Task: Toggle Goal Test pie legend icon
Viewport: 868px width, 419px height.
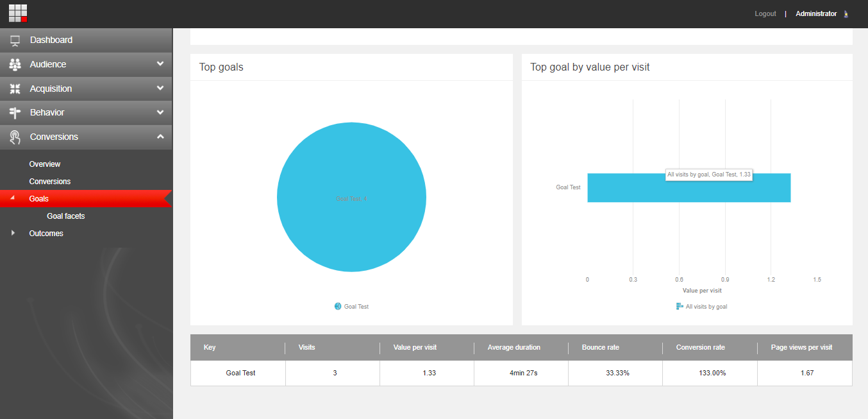Action: point(338,307)
